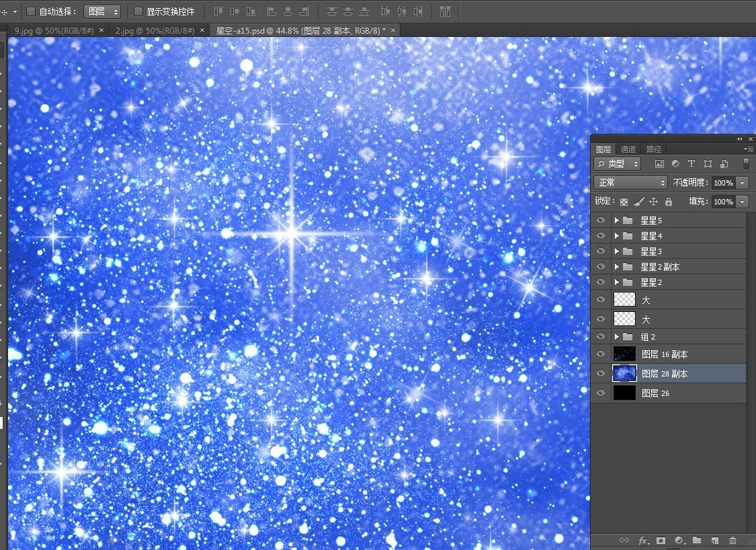Click the align left edges icon
This screenshot has height=550, width=756.
[x=271, y=11]
